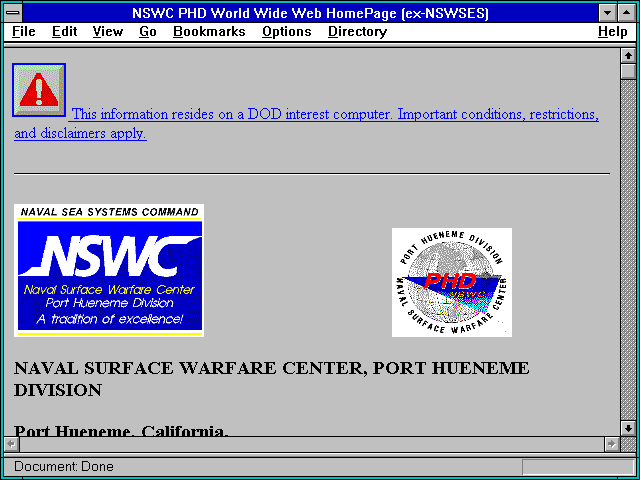Open the Bookmarks menu

point(209,32)
